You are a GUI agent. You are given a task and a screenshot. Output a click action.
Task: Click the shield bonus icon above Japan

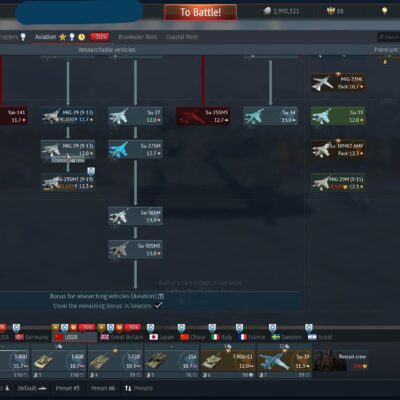point(150,328)
